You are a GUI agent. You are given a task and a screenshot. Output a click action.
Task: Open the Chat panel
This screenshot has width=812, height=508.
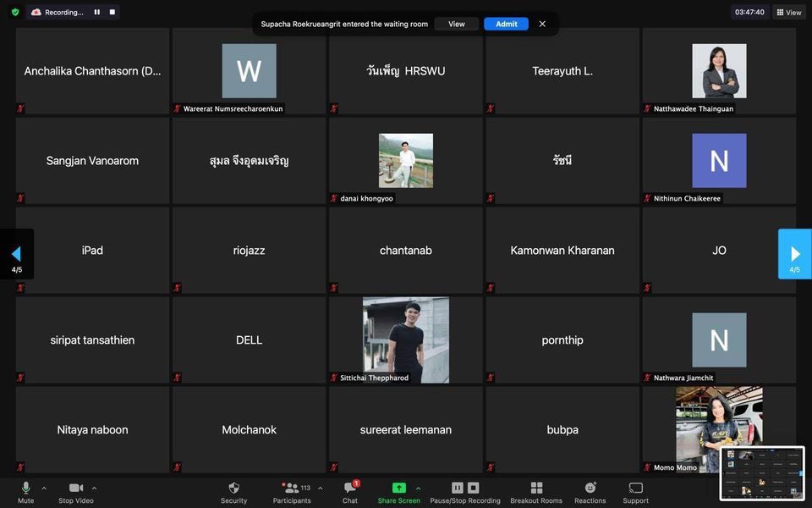click(349, 489)
